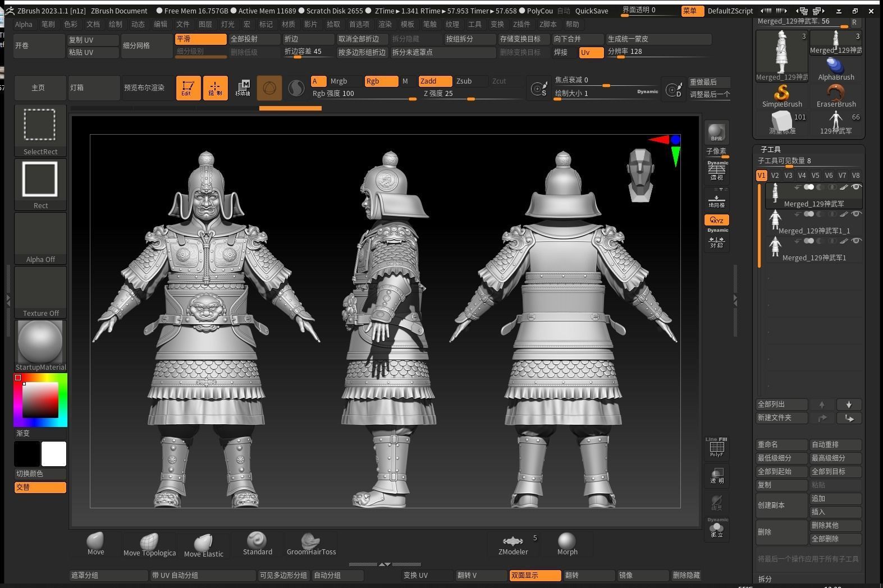This screenshot has height=588, width=883.
Task: Open the 渲染 render menu
Action: coord(385,24)
